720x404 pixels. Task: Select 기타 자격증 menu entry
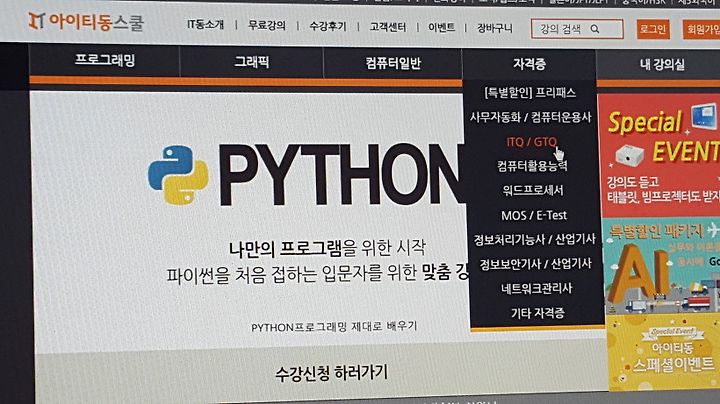537,313
